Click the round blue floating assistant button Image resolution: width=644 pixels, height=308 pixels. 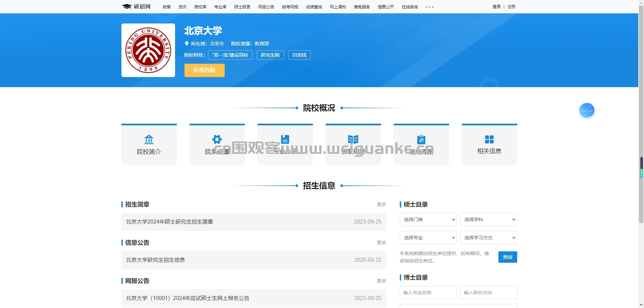587,111
